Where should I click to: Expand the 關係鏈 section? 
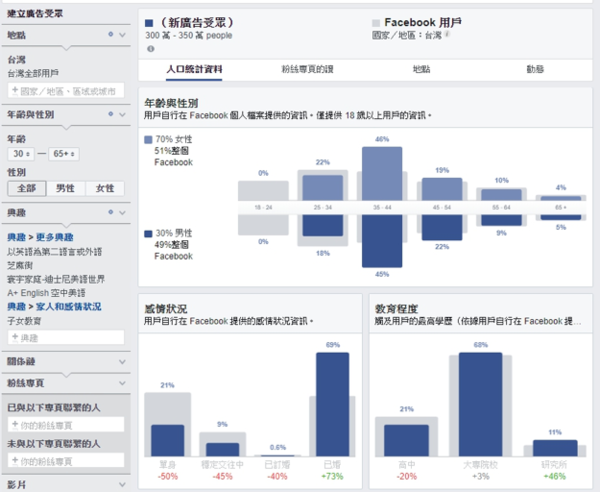[122, 362]
